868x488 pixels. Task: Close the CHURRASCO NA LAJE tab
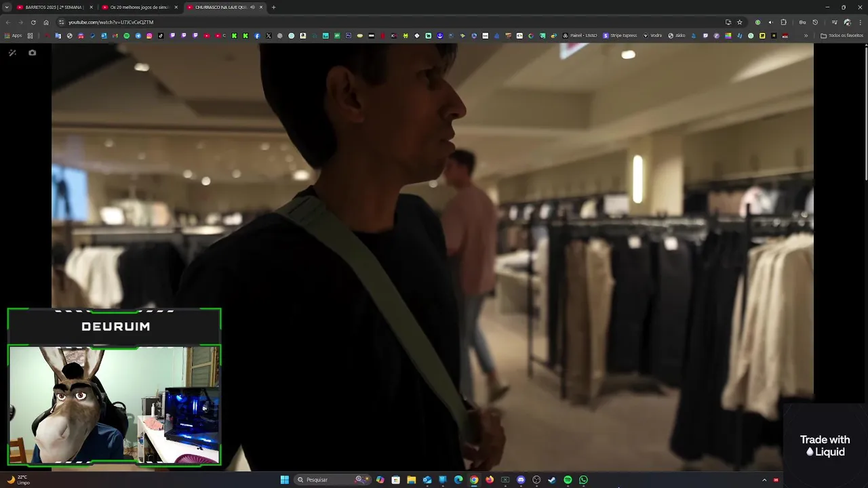pyautogui.click(x=261, y=7)
